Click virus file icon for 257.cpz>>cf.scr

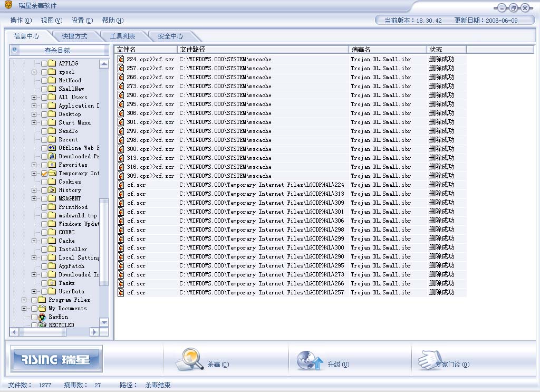121,68
